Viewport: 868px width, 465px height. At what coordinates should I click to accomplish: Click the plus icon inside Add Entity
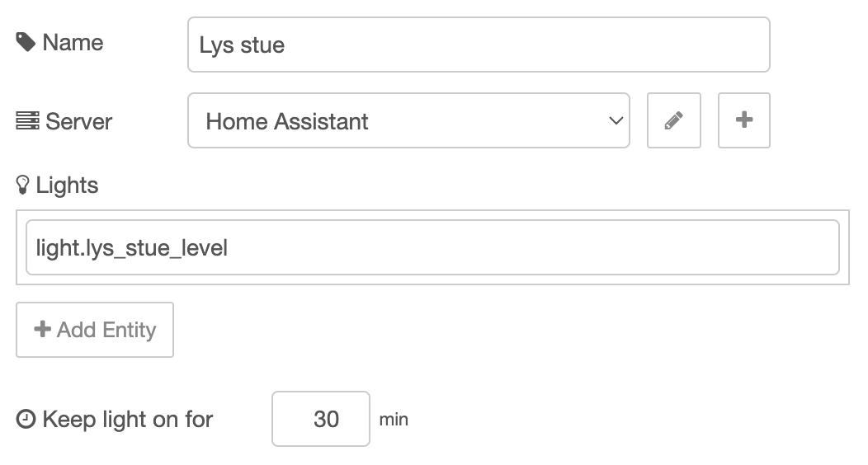click(42, 330)
